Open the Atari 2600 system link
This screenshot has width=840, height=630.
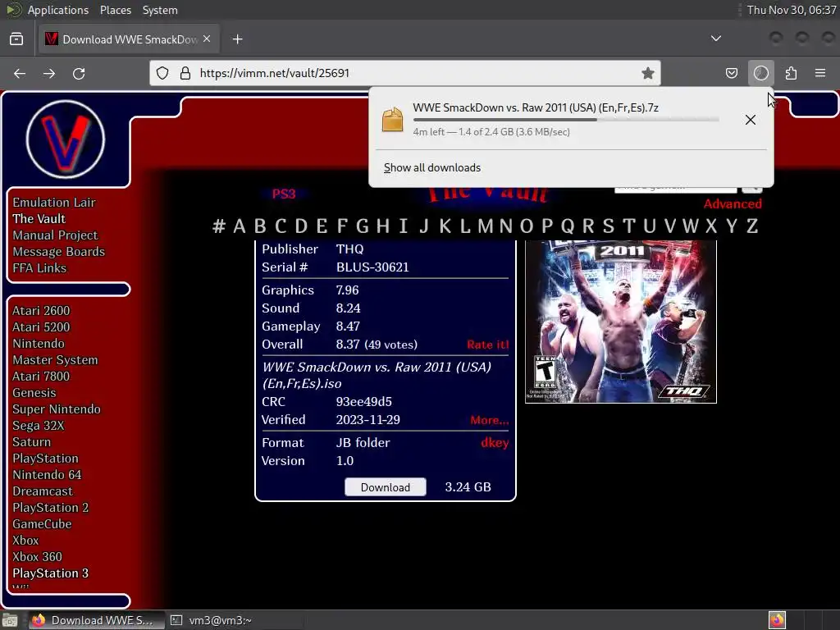[x=41, y=311]
